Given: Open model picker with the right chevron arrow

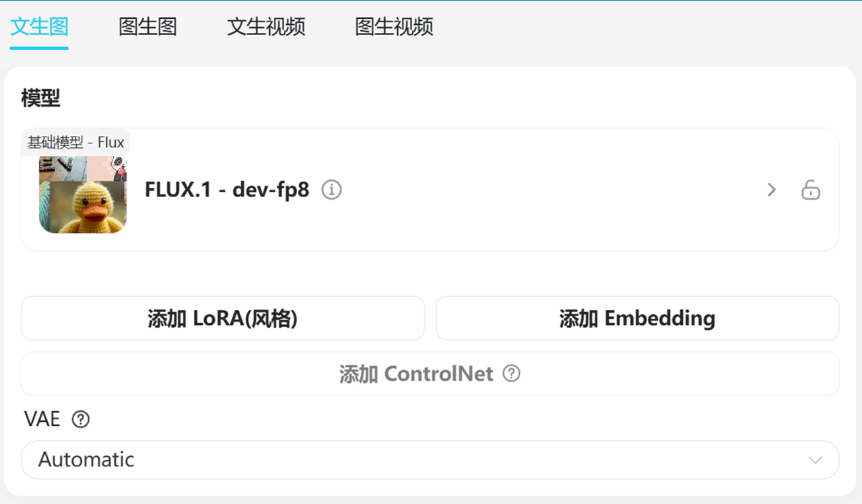Looking at the screenshot, I should 772,190.
